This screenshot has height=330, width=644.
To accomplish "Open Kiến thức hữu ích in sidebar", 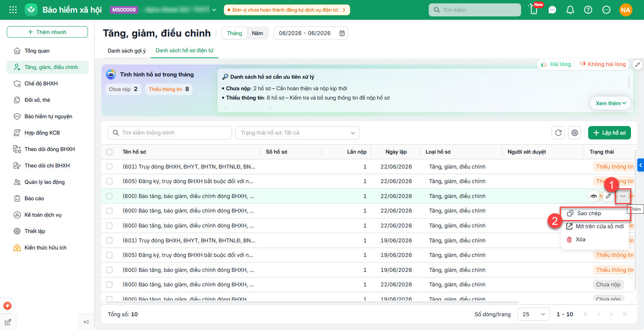I will [48, 248].
